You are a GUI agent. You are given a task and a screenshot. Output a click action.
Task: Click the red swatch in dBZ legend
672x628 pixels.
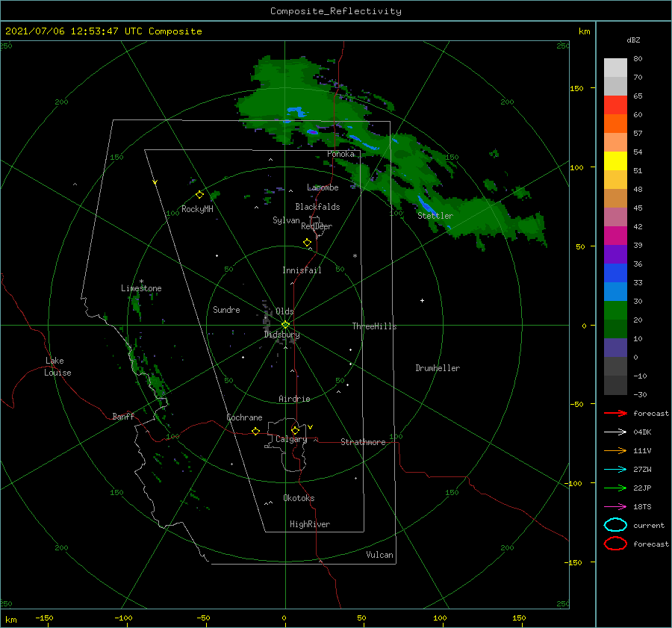(615, 105)
